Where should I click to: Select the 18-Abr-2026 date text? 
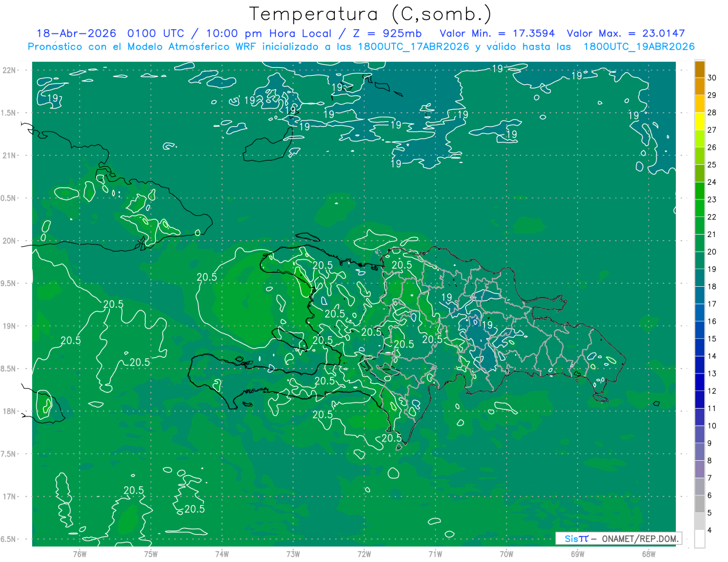pyautogui.click(x=76, y=33)
